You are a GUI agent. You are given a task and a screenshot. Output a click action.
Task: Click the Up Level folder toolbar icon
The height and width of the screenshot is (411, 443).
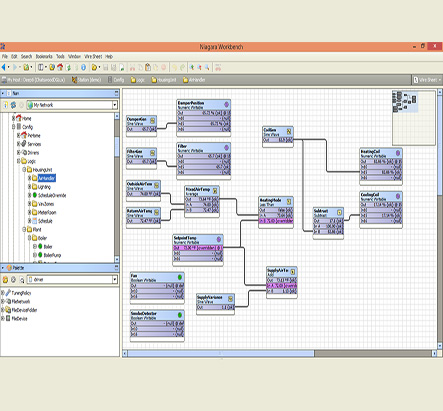coord(26,68)
